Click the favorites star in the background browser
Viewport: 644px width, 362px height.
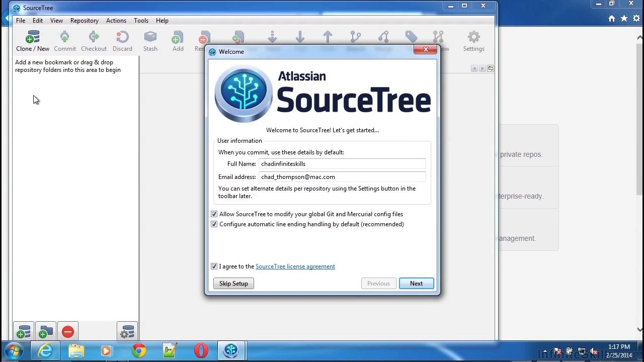pyautogui.click(x=624, y=19)
